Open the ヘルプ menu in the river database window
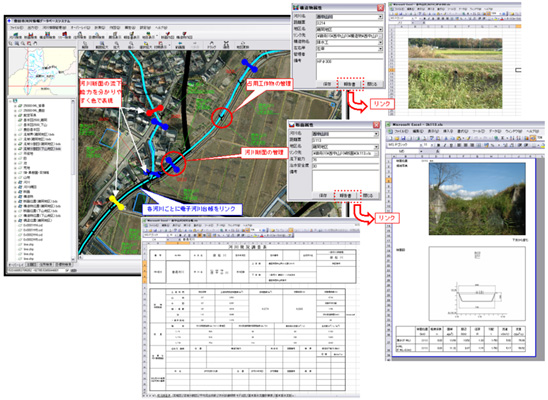 161,27
